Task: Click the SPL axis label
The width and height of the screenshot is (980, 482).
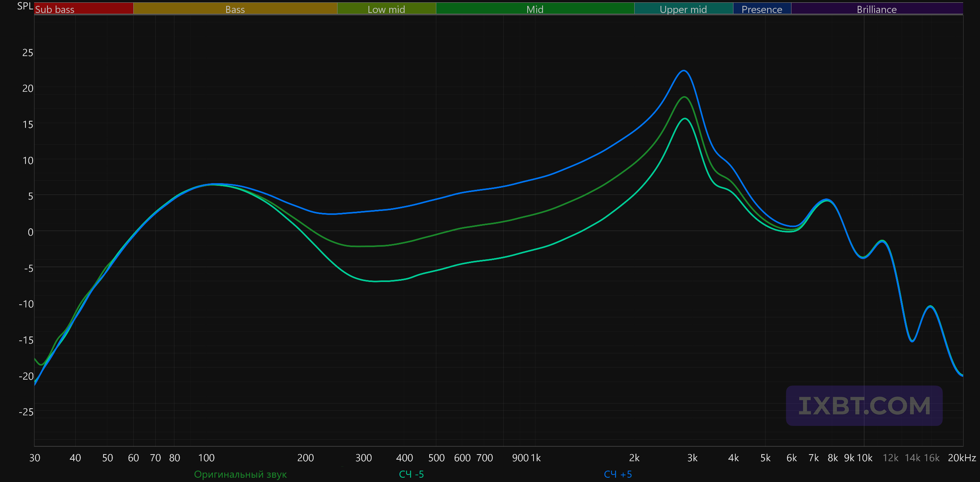Action: (25, 6)
